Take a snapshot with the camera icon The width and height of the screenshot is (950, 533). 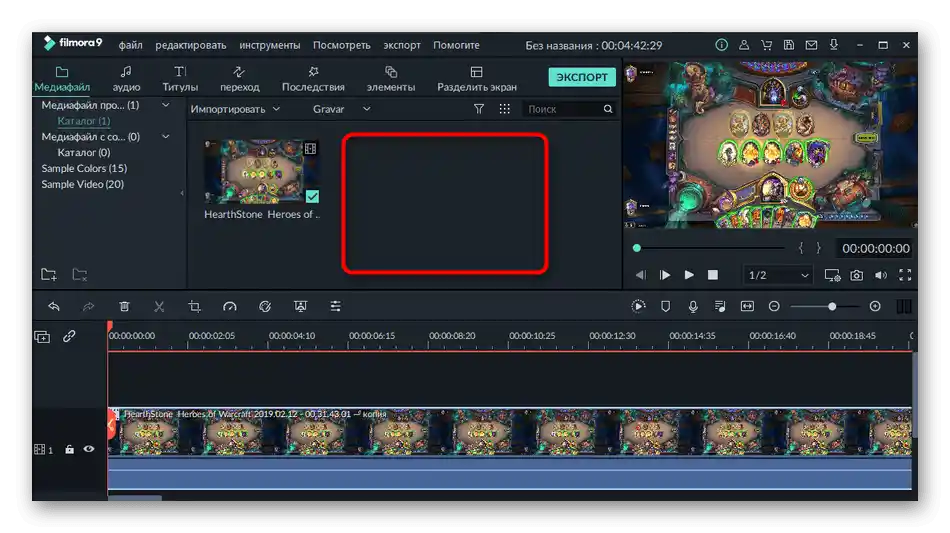[x=857, y=275]
